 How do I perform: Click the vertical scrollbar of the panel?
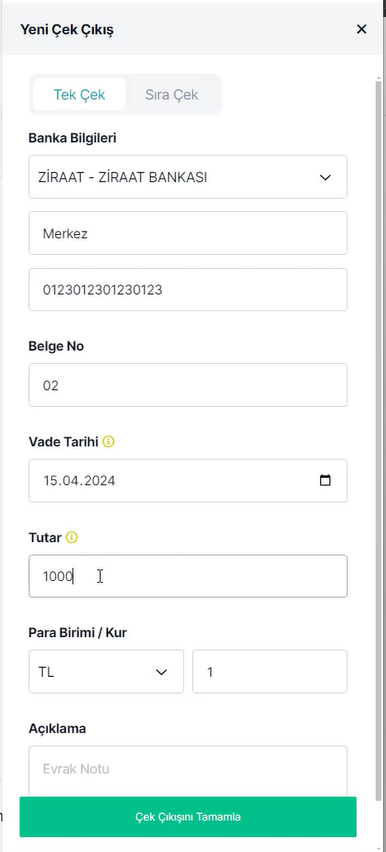tap(378, 435)
